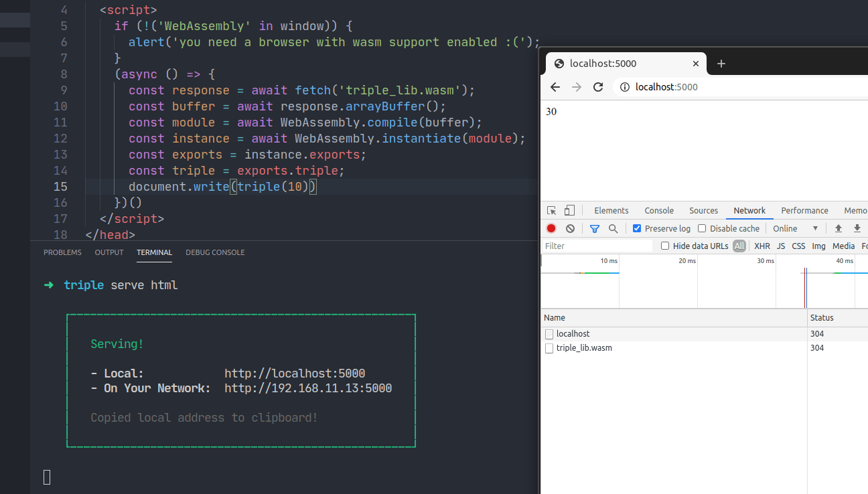This screenshot has height=494, width=868.
Task: Close the localhost:5000 browser tab
Action: point(696,64)
